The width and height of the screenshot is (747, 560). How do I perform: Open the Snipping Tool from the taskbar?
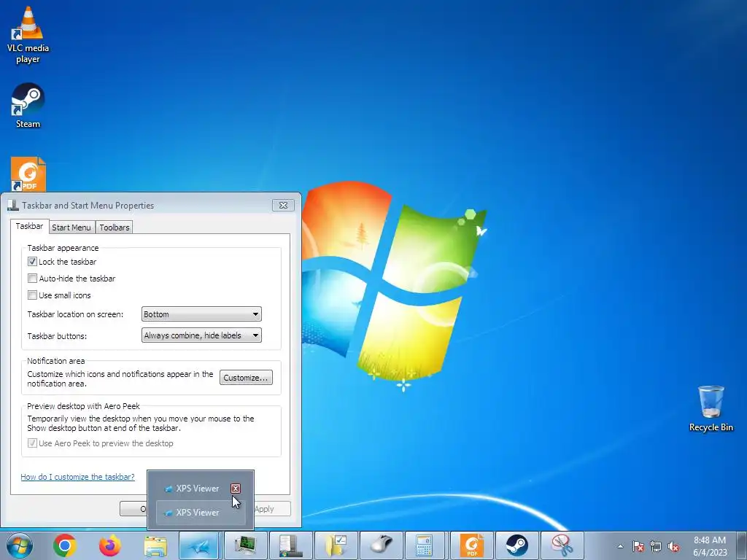(561, 545)
